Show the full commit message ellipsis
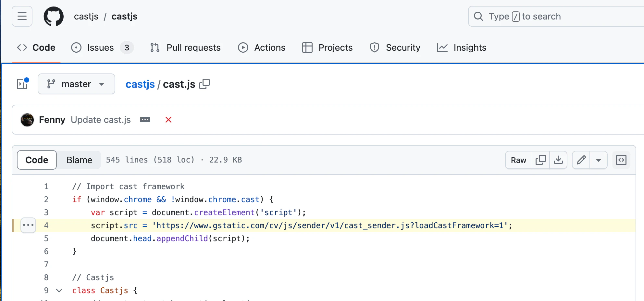This screenshot has width=644, height=301. tap(145, 120)
